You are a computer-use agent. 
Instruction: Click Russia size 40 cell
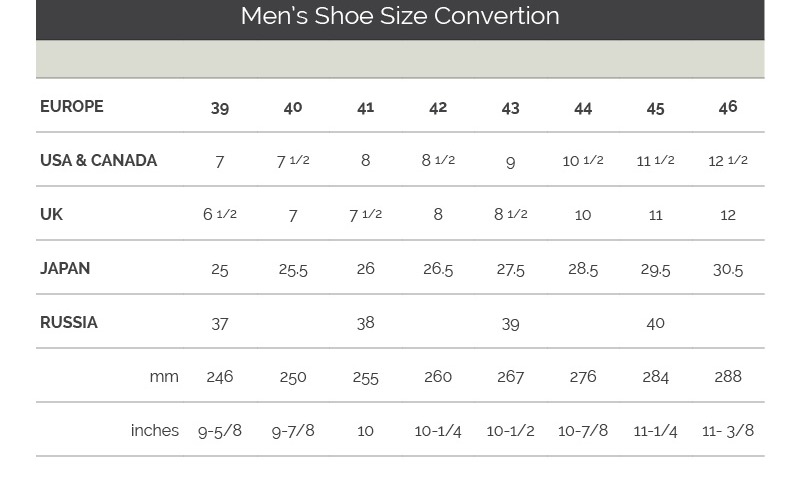click(x=656, y=323)
